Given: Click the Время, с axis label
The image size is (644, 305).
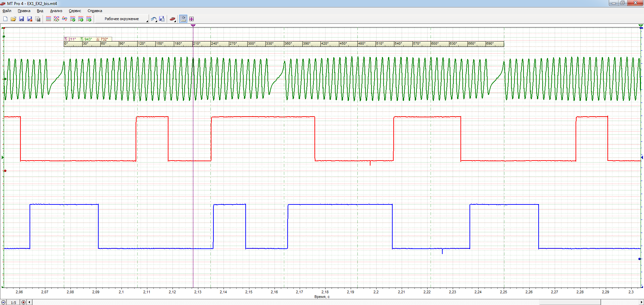Looking at the screenshot, I should pos(322,297).
